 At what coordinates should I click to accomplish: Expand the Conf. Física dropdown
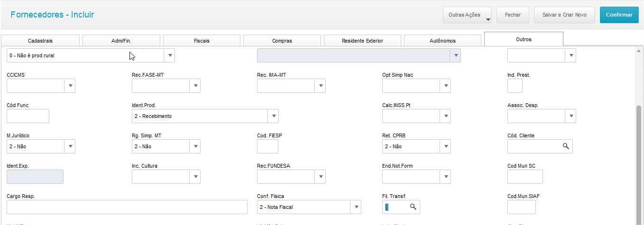pos(356,207)
